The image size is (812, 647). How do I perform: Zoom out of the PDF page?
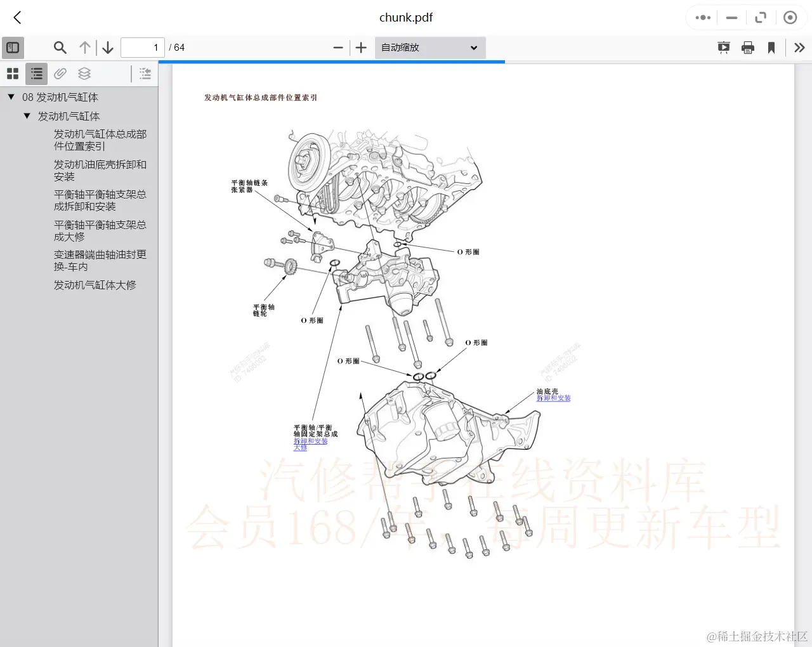[x=338, y=47]
